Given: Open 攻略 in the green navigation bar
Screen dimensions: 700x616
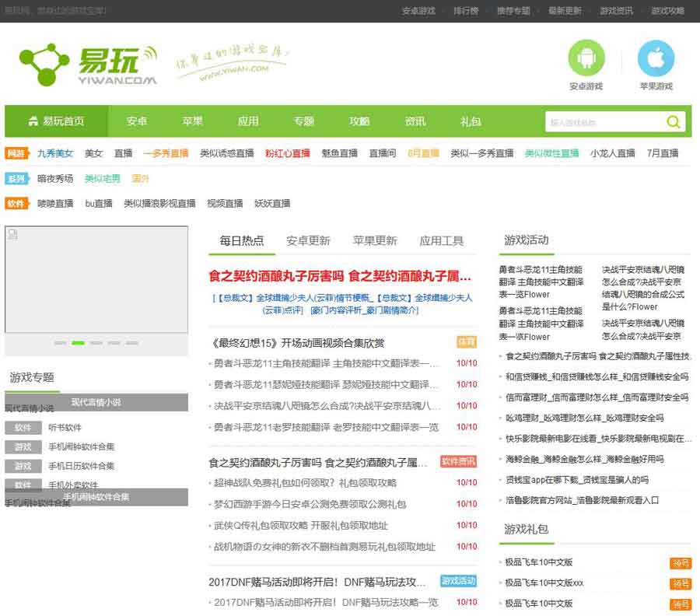Looking at the screenshot, I should (359, 121).
